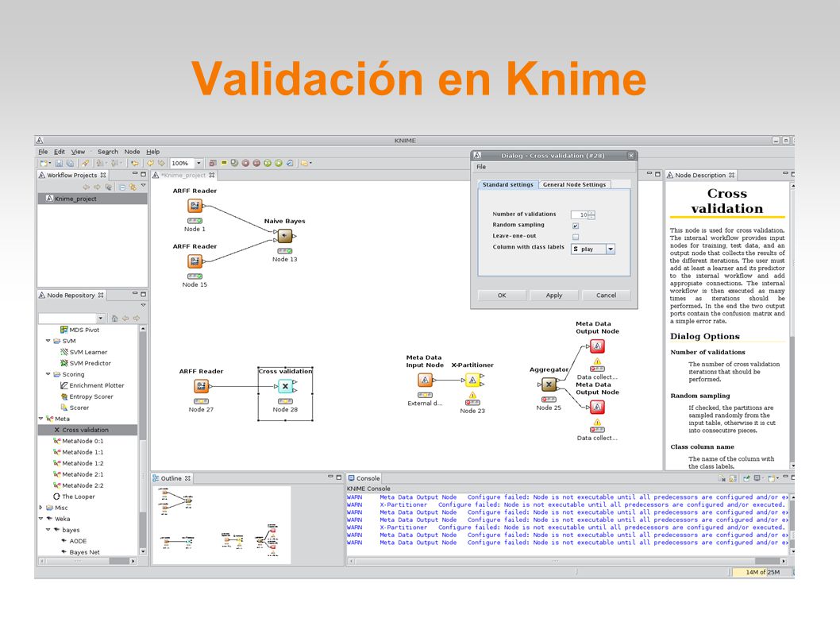Click home icon in Node Repository toolbar
The height and width of the screenshot is (630, 840).
pos(114,318)
